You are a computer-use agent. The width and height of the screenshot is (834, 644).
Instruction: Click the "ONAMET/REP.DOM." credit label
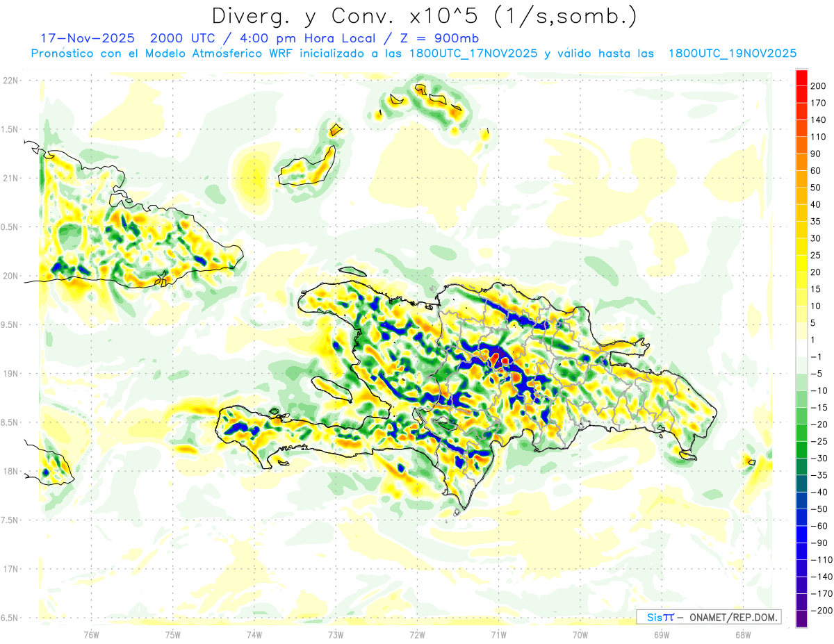tap(733, 617)
